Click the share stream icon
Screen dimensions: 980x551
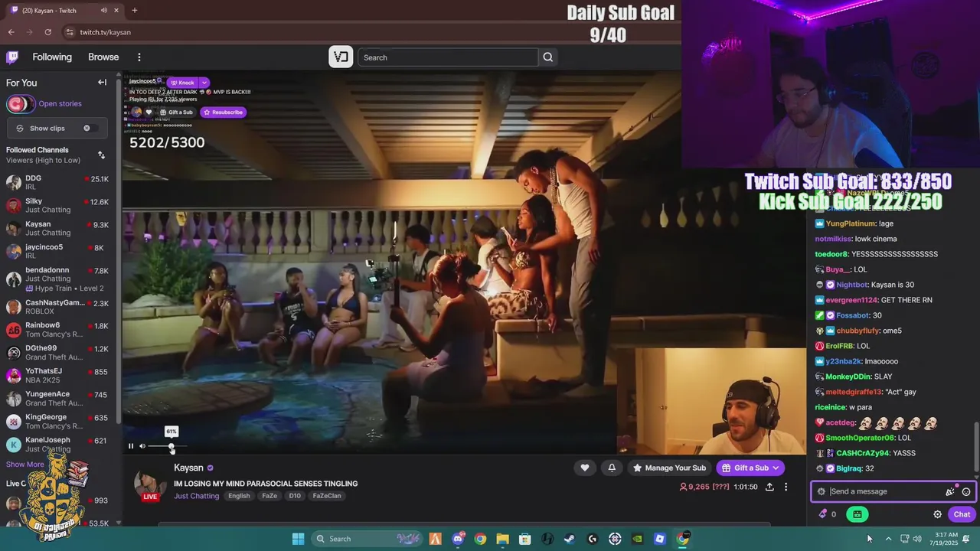[769, 487]
